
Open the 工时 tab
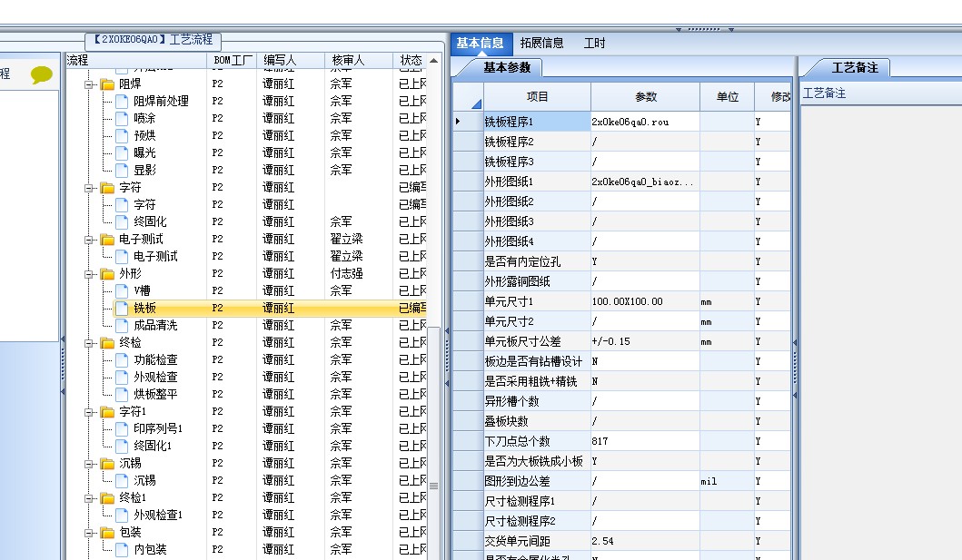click(x=594, y=43)
